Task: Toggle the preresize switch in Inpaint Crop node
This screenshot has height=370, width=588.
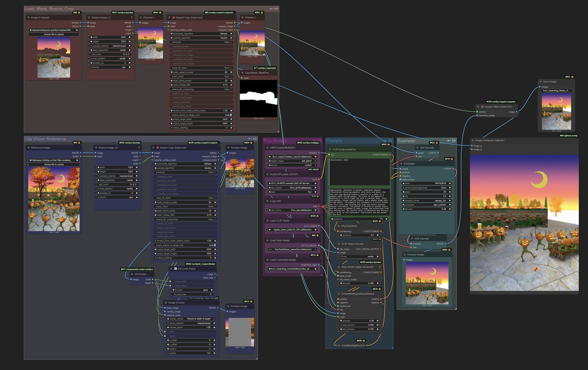Action: tap(229, 42)
